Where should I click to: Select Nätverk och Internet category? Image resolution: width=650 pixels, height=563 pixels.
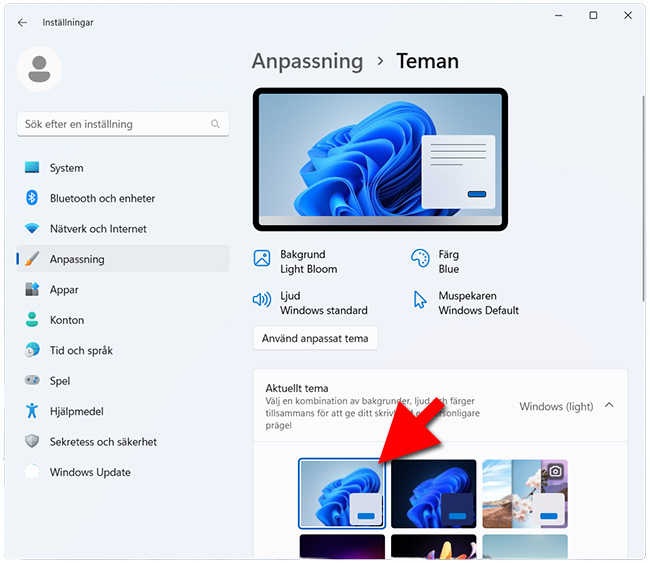coord(98,229)
